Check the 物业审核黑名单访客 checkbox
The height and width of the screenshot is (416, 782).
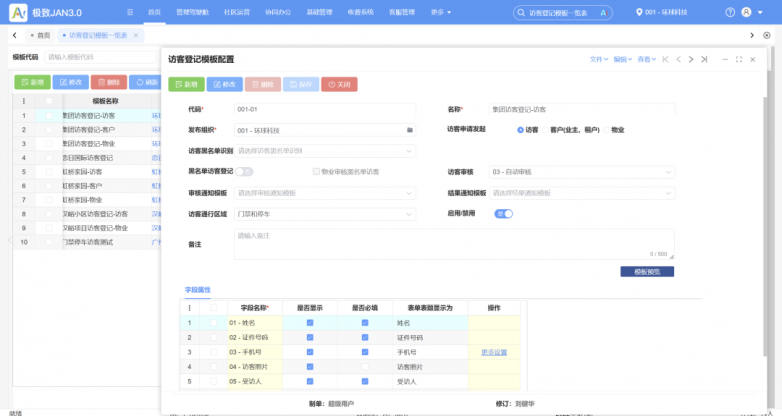pyautogui.click(x=316, y=172)
